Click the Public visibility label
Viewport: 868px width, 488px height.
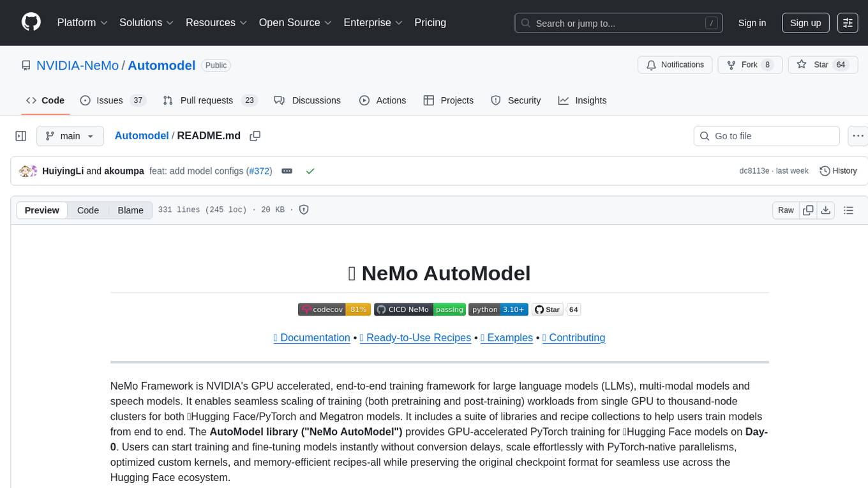[x=216, y=65]
